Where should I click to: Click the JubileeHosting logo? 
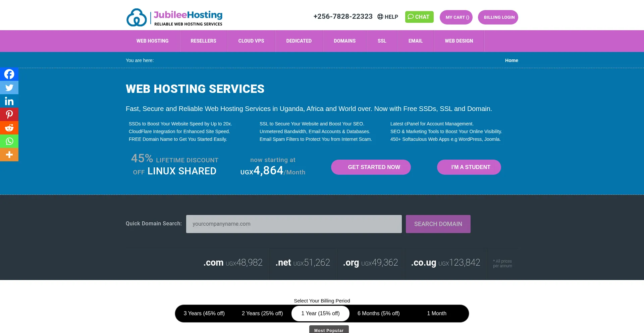pyautogui.click(x=174, y=17)
